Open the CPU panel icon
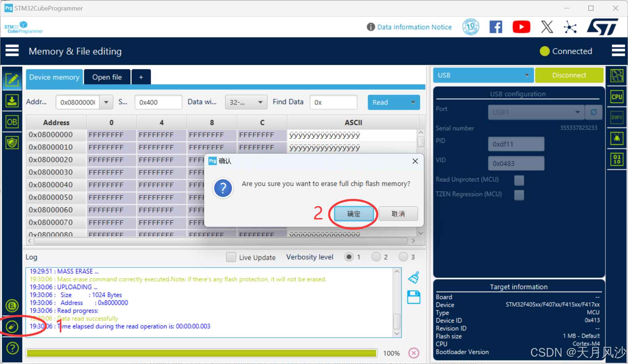Viewport: 628px width, 364px height. pos(617,97)
